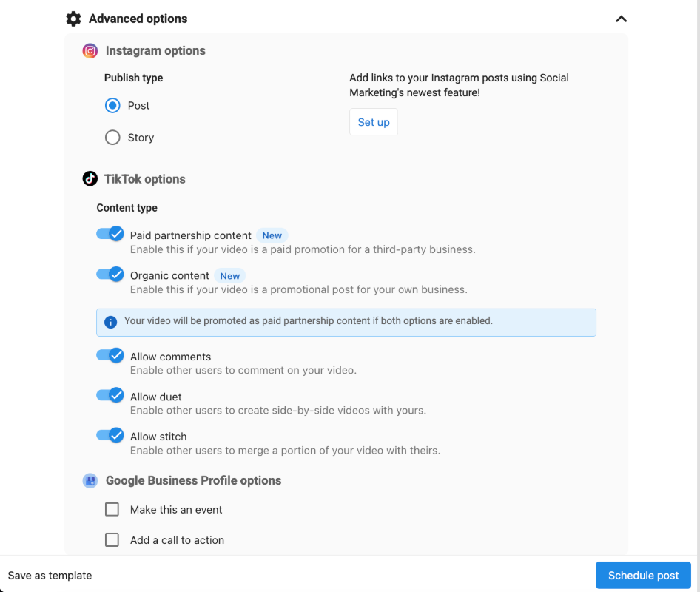
Task: Check the Make this an event box
Action: click(112, 510)
